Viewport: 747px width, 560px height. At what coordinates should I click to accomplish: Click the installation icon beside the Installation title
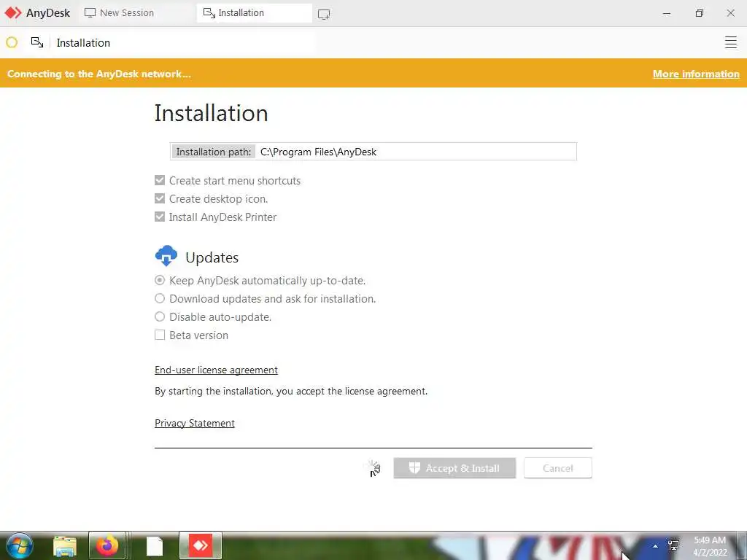[x=37, y=42]
